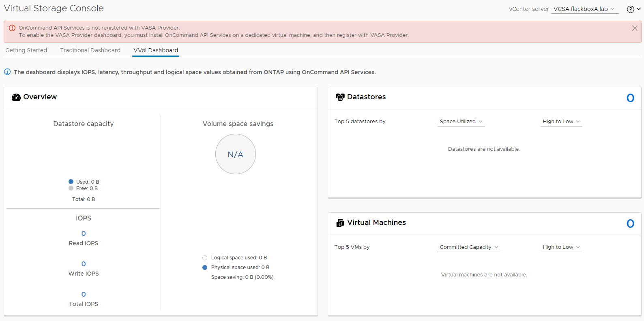Image resolution: width=644 pixels, height=321 pixels.
Task: Click the Datastores panel icon
Action: [x=340, y=97]
